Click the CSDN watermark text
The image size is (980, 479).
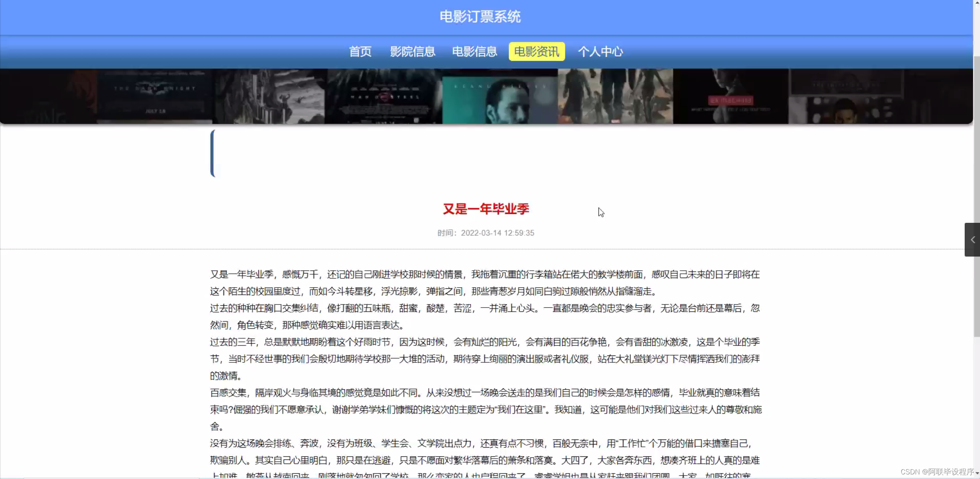tap(937, 472)
